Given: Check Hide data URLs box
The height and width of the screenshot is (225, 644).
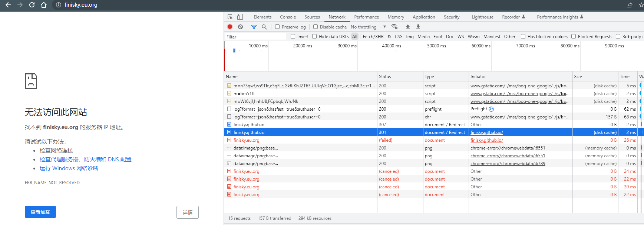Looking at the screenshot, I should click(314, 36).
